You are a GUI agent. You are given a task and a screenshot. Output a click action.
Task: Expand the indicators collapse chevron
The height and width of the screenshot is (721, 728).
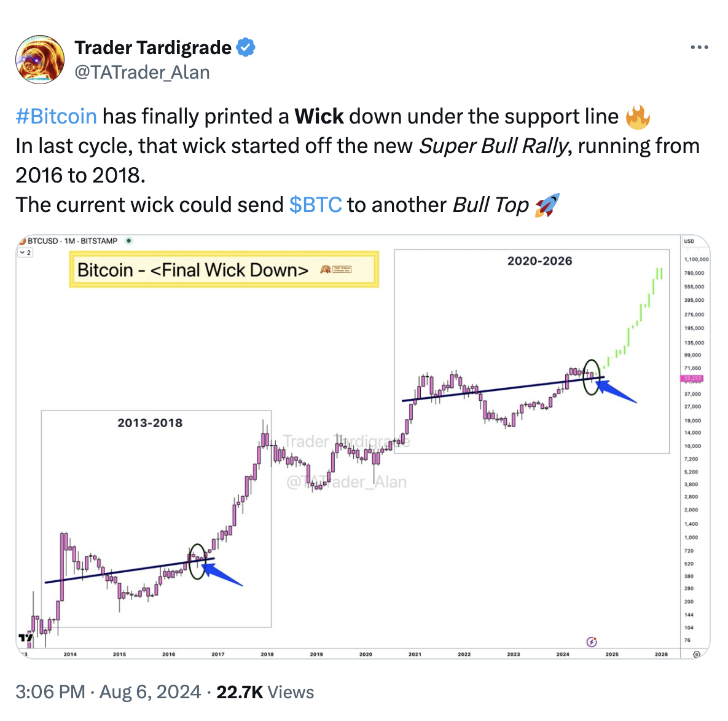pos(25,253)
